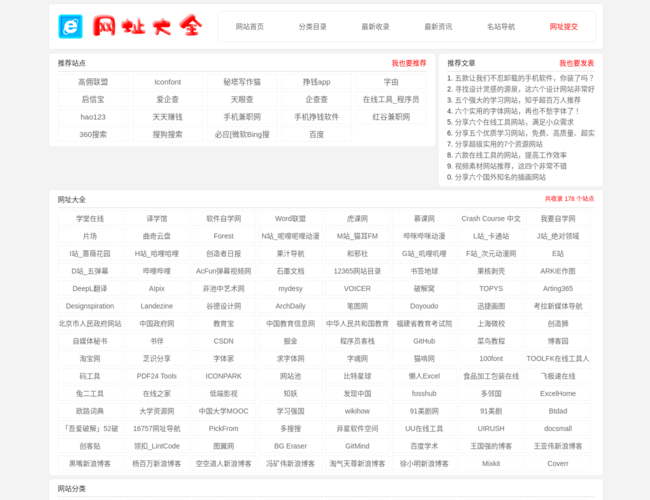Click the 我也要推荐 link
650x500 pixels.
point(409,63)
